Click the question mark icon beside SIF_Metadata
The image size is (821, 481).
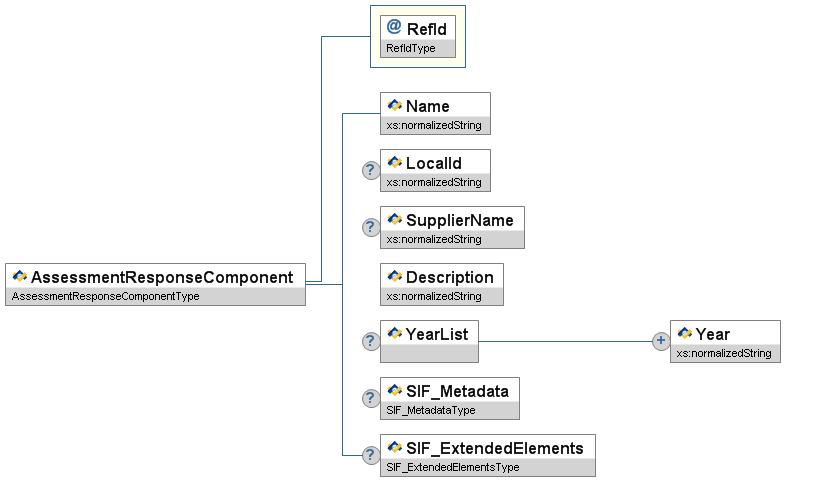(370, 398)
